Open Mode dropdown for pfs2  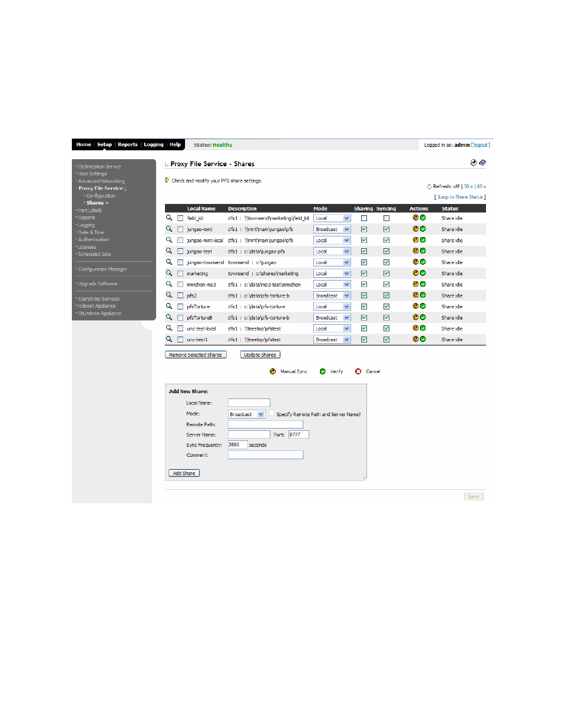332,295
